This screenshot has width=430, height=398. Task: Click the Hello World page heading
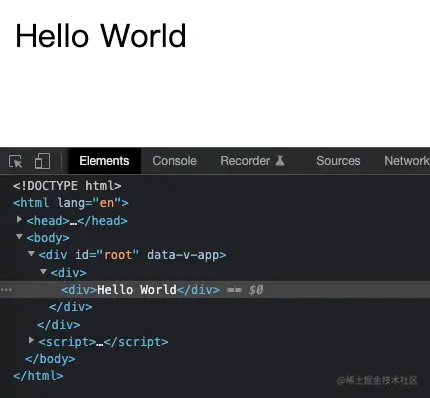pos(101,36)
